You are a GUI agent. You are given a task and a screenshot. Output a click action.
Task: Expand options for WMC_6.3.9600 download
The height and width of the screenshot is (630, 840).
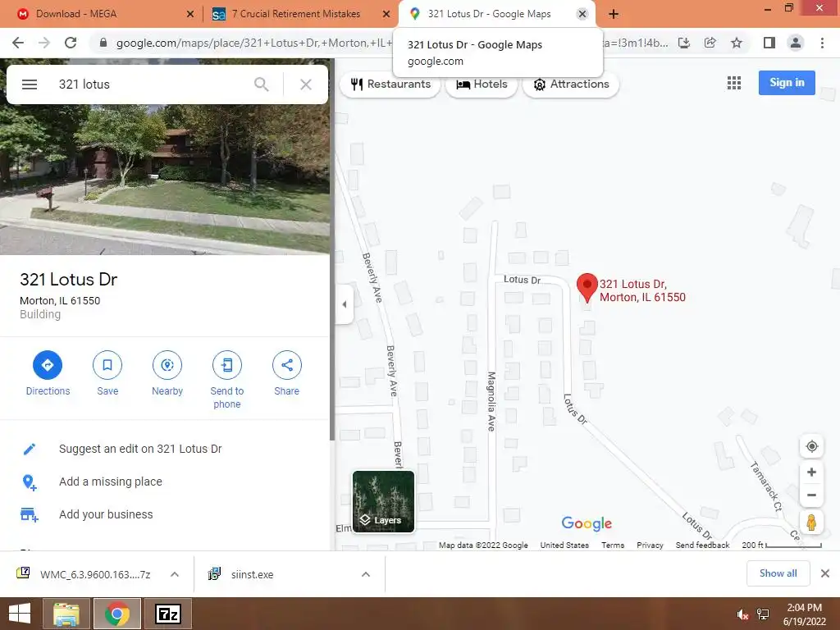(x=175, y=574)
